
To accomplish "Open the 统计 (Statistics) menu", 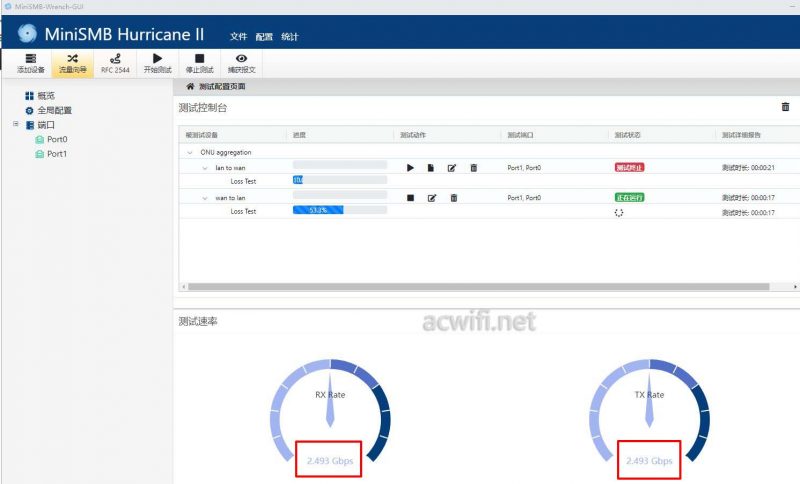I will [290, 37].
